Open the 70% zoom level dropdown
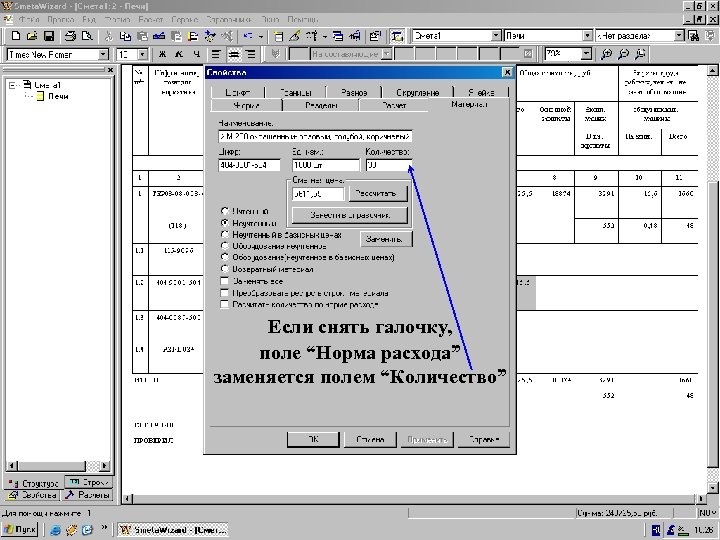Image resolution: width=720 pixels, height=540 pixels. (x=586, y=54)
